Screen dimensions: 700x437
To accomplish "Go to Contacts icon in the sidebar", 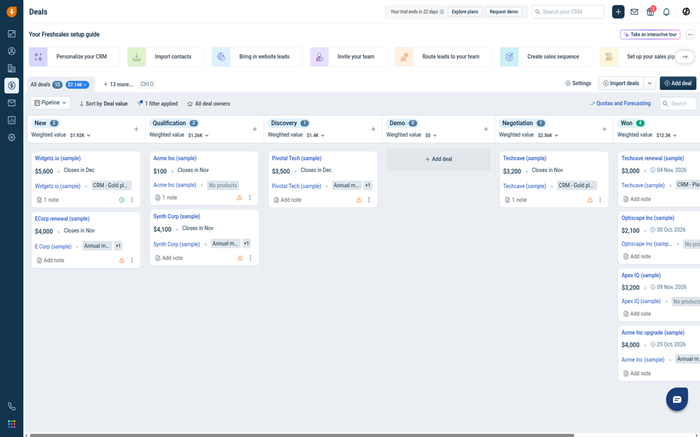I will 12,51.
